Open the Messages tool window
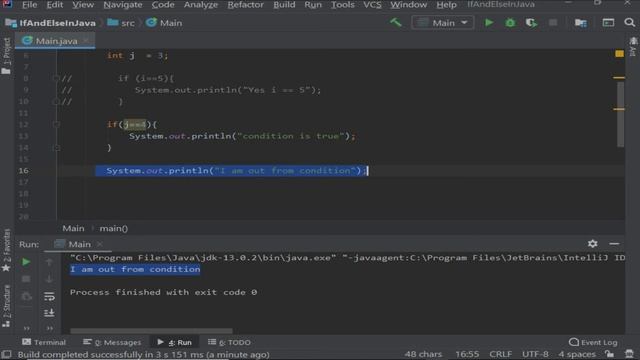This screenshot has height=360, width=640. (112, 342)
